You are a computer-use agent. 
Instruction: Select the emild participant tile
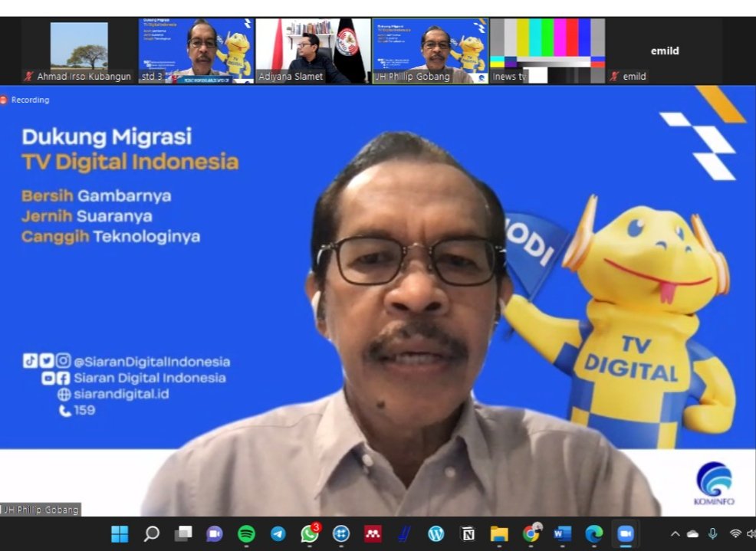[664, 51]
